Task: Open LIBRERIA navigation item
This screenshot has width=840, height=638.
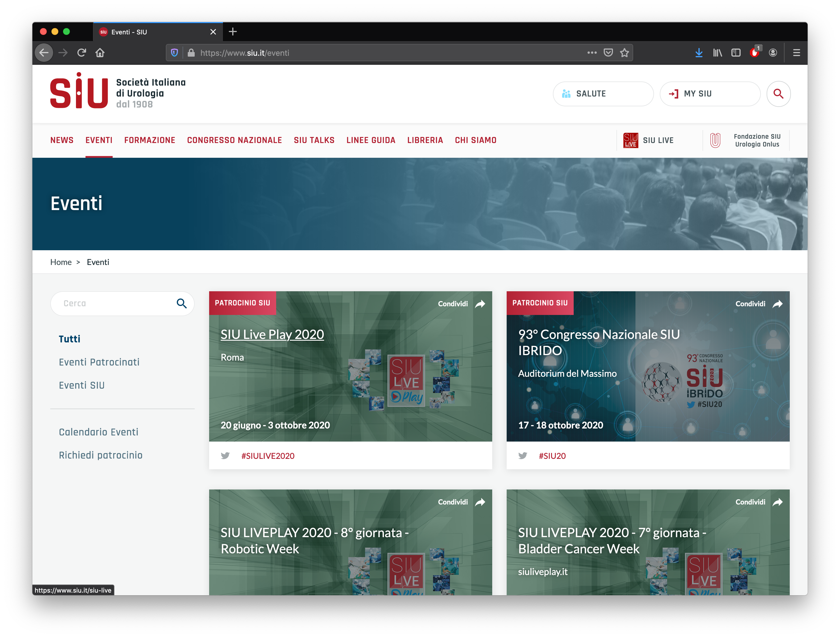Action: tap(425, 140)
